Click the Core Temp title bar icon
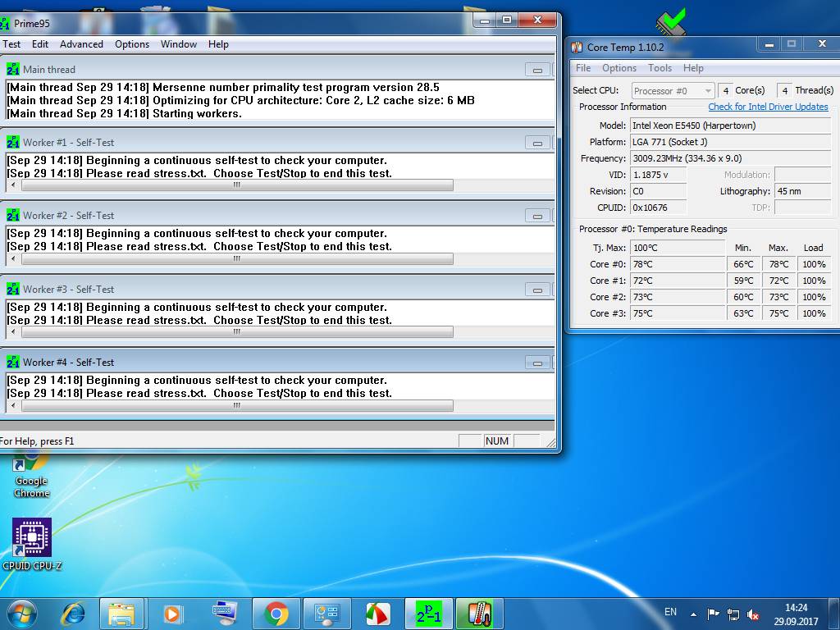The image size is (840, 630). (577, 47)
